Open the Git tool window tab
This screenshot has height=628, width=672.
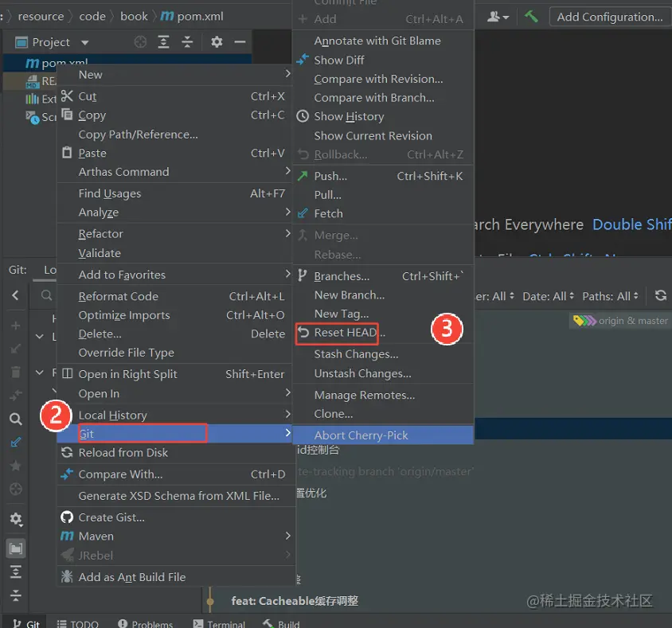click(x=26, y=623)
